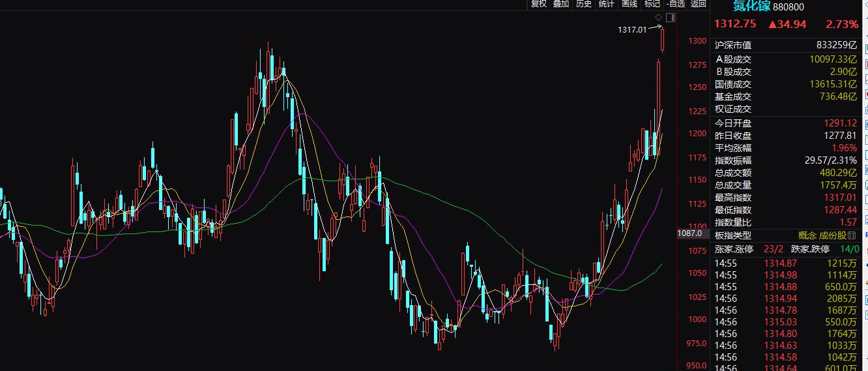
Task: Select the 权证成交 label
Action: coord(733,110)
